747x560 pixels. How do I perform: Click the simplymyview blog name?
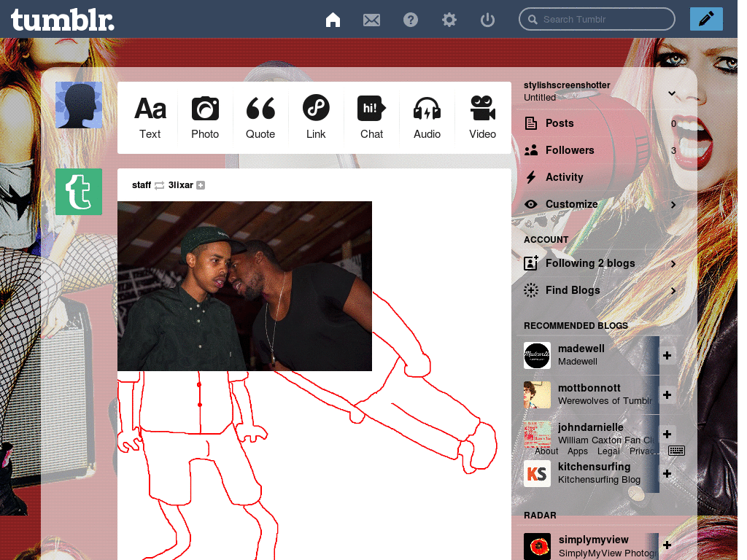point(594,540)
